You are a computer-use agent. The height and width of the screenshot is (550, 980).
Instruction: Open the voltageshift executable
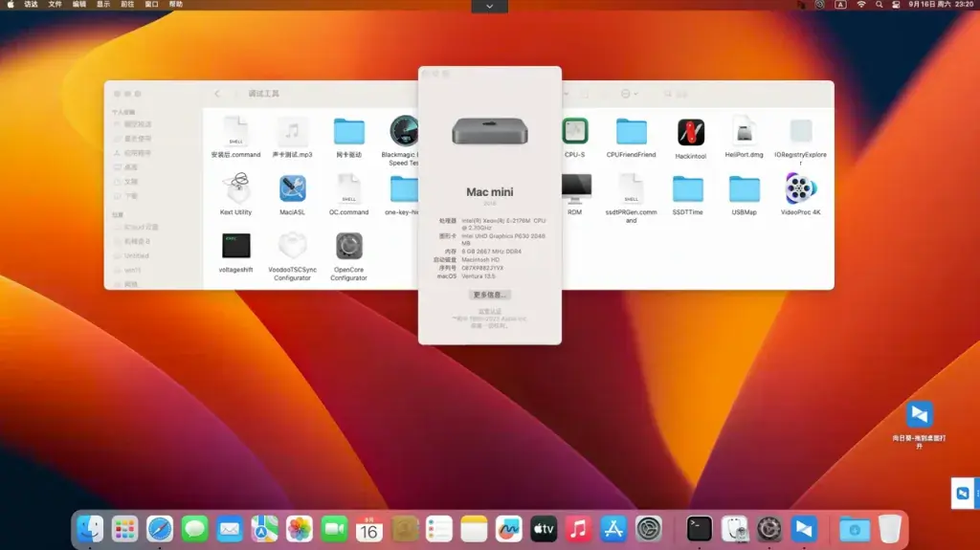point(235,246)
